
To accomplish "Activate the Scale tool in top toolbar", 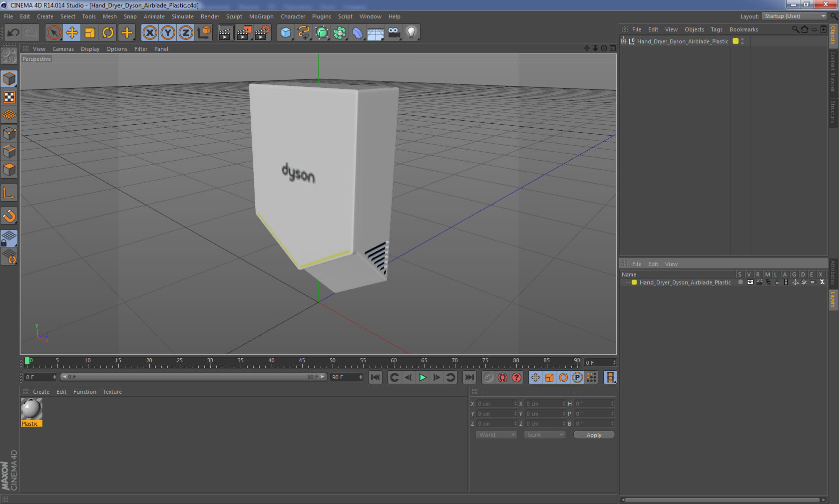I will [x=90, y=33].
